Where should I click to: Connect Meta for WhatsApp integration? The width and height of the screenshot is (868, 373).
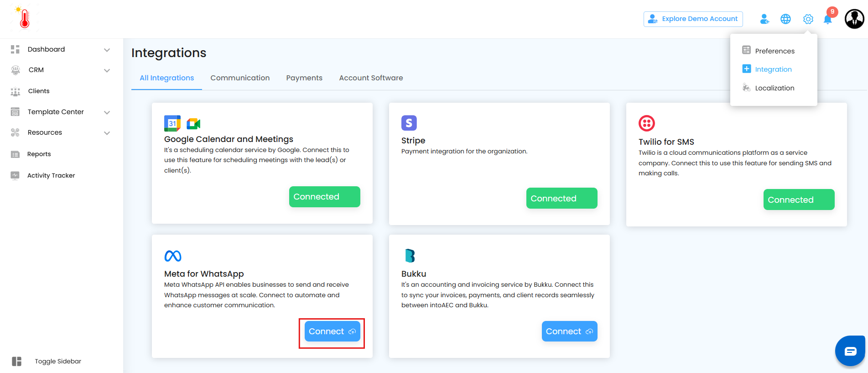pos(332,331)
